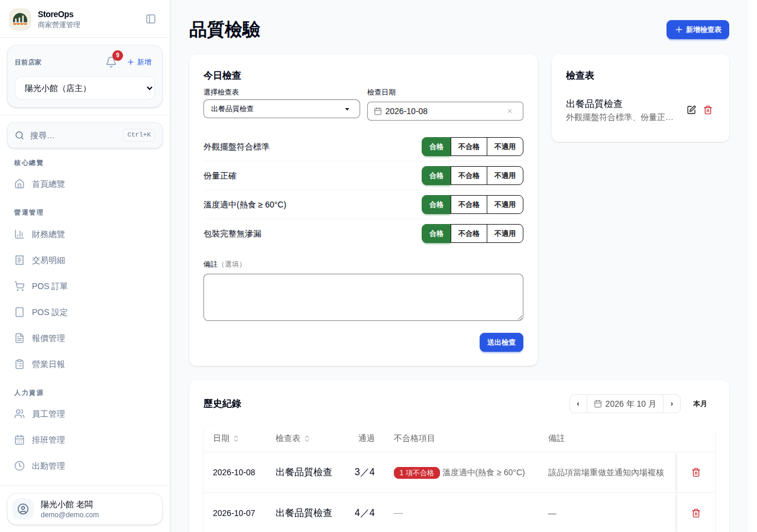757x532 pixels.
Task: Navigate to POS 訂單
Action: (85, 286)
